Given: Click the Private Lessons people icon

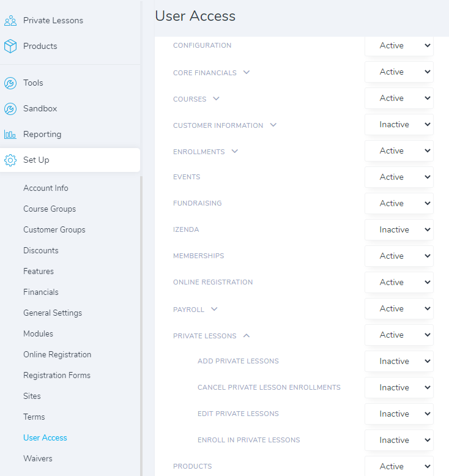Looking at the screenshot, I should 10,21.
